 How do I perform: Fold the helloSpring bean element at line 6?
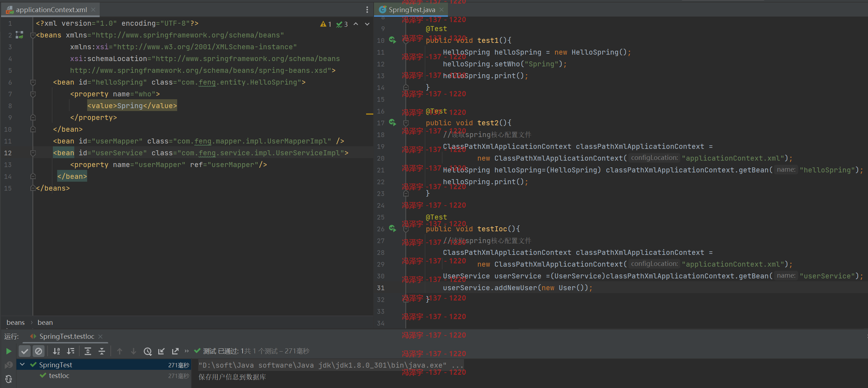click(33, 82)
